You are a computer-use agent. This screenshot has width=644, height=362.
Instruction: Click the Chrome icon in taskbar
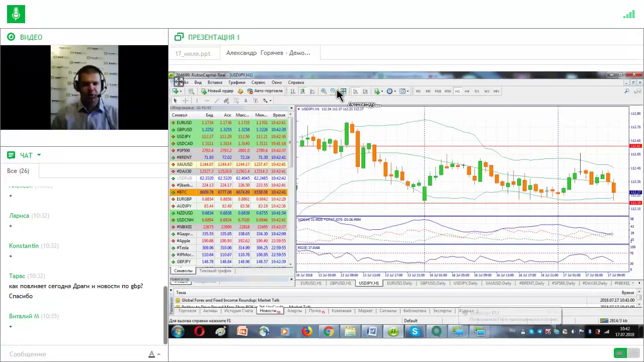[x=329, y=331]
